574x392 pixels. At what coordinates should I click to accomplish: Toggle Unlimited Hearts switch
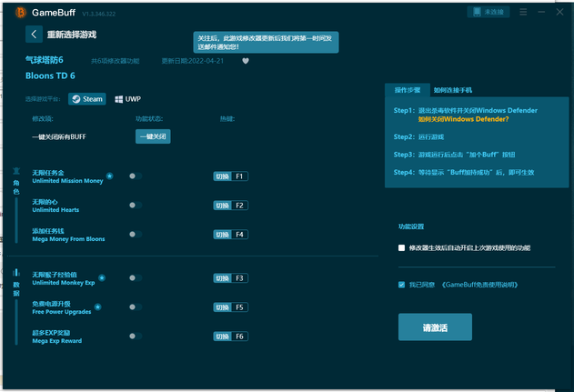(x=136, y=206)
